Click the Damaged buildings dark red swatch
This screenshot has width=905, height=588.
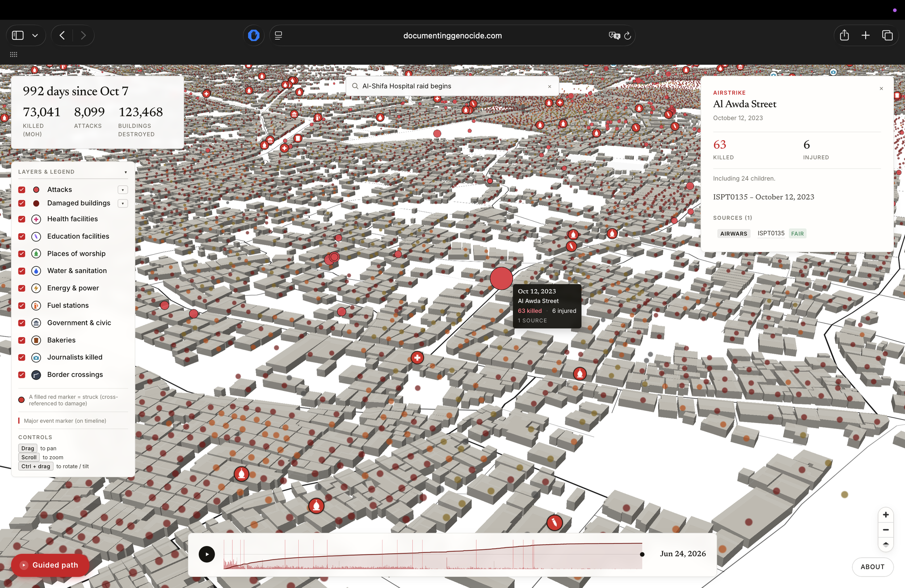(36, 203)
